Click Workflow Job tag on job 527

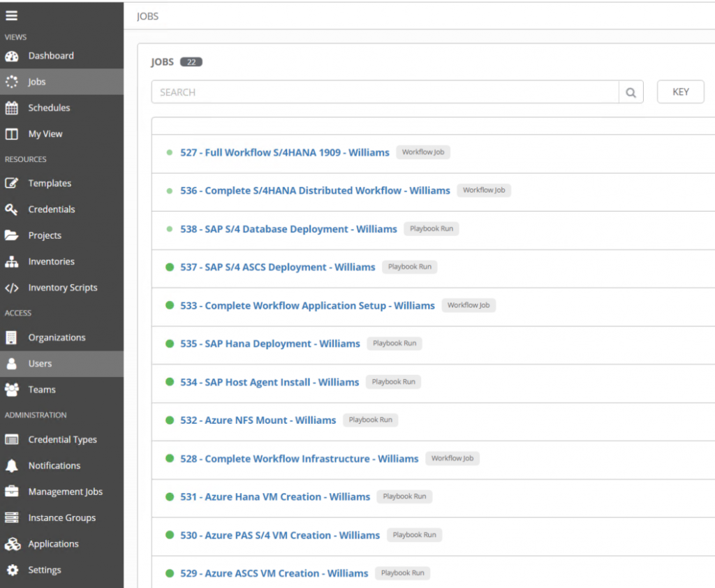click(x=423, y=152)
